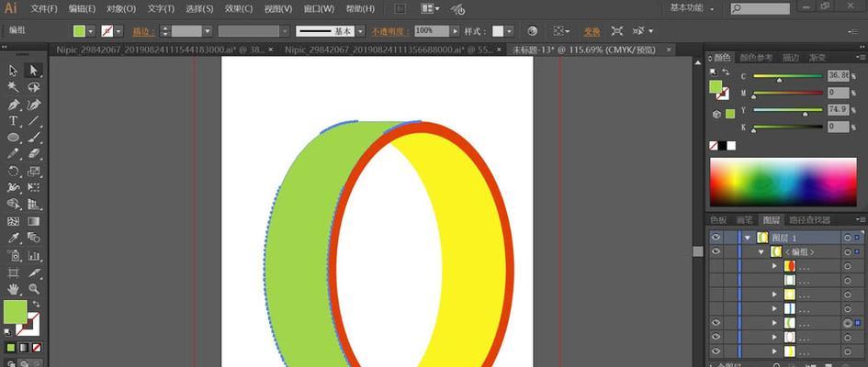Select the Pencil tool
This screenshot has width=868, height=367.
point(13,153)
